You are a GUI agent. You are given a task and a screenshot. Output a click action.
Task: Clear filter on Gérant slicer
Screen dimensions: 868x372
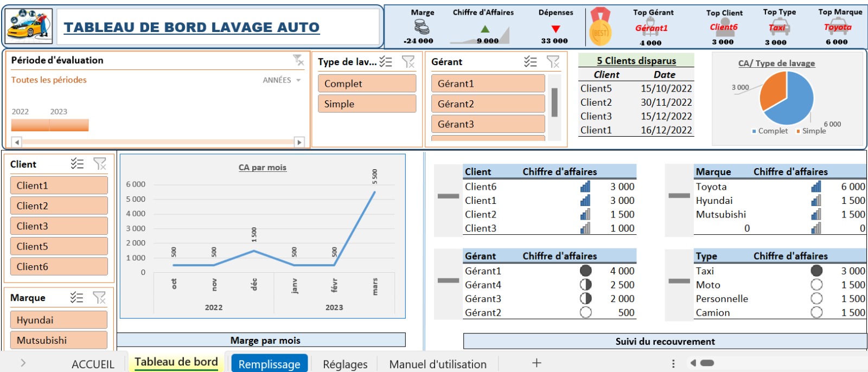pos(553,62)
